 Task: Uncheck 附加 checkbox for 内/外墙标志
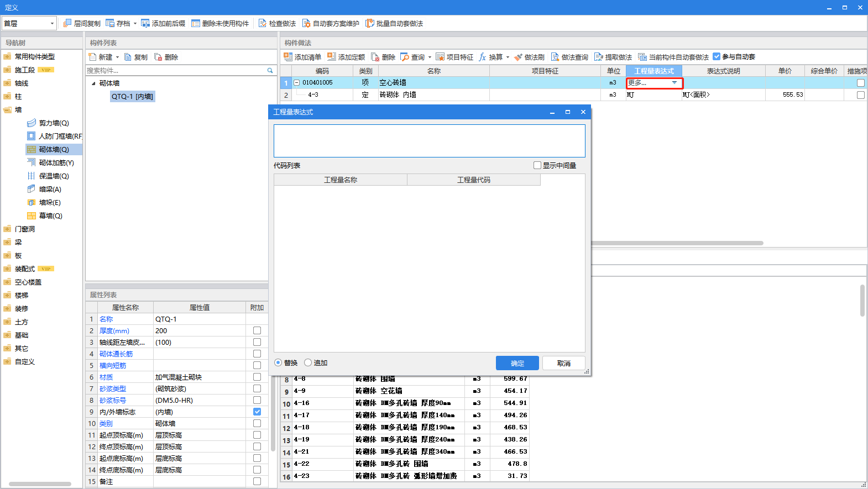pos(257,412)
